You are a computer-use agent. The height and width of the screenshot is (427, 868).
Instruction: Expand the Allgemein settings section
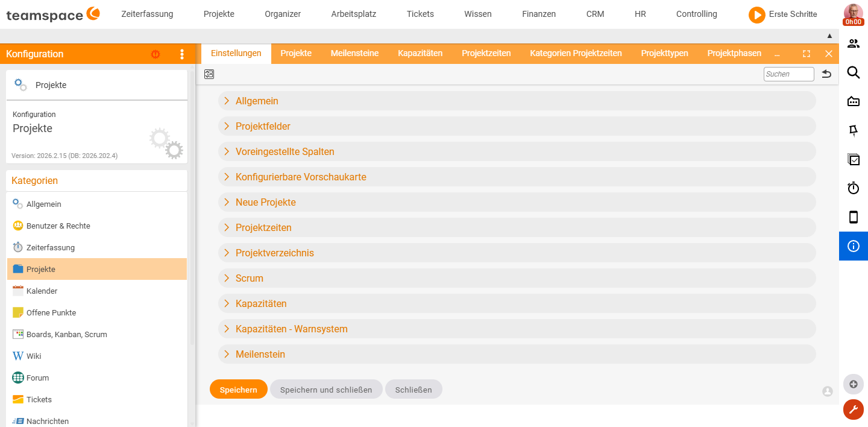point(517,101)
